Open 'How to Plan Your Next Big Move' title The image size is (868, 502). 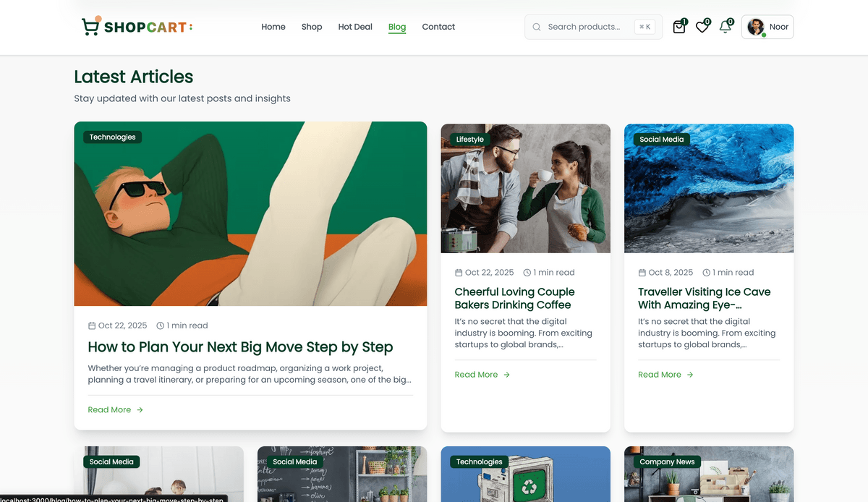pos(240,347)
